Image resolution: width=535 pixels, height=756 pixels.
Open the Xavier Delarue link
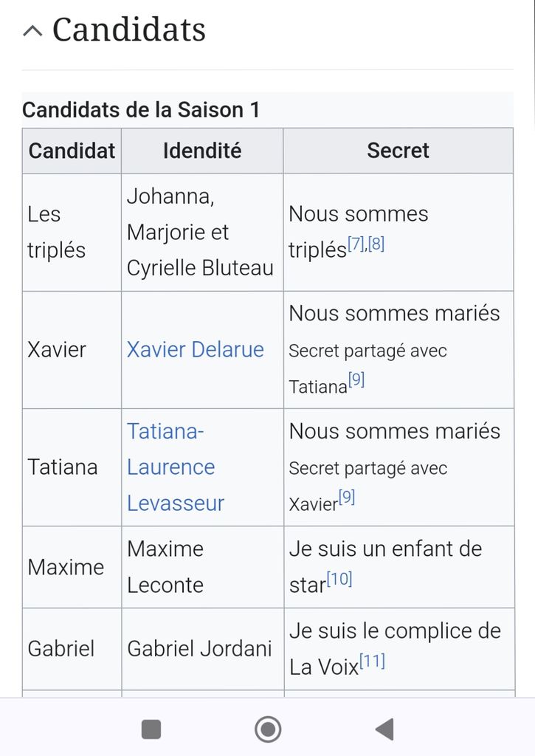click(195, 349)
